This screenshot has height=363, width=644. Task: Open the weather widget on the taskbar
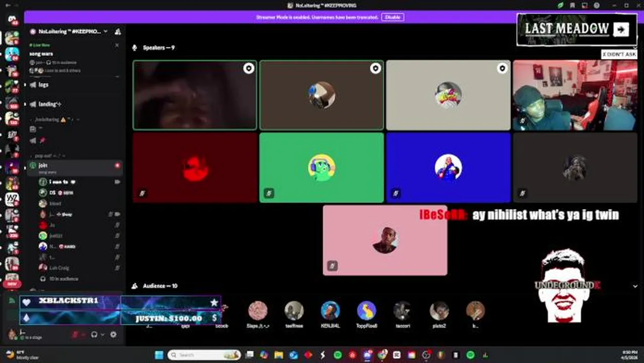[22, 355]
